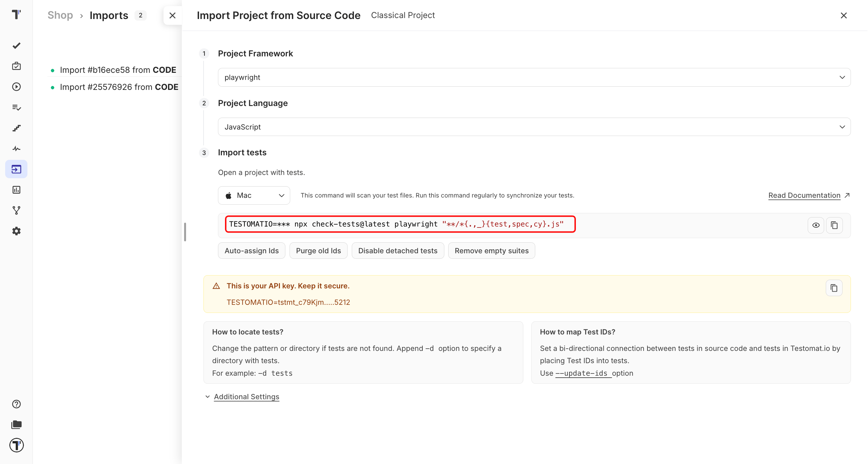Click the "This is your API key" warning text

288,286
